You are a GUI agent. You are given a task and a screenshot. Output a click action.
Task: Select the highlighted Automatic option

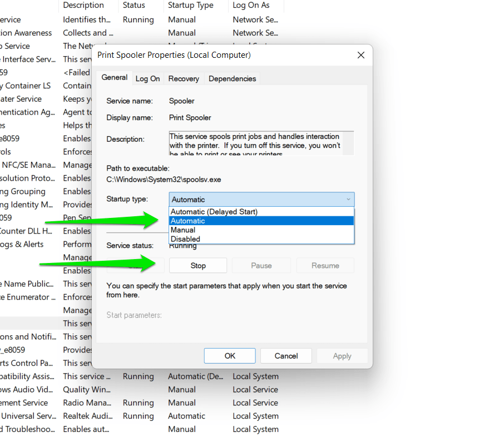[x=261, y=221]
